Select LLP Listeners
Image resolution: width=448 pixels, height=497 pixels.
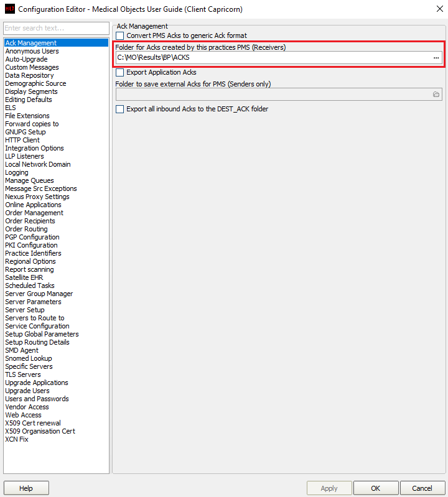[24, 156]
